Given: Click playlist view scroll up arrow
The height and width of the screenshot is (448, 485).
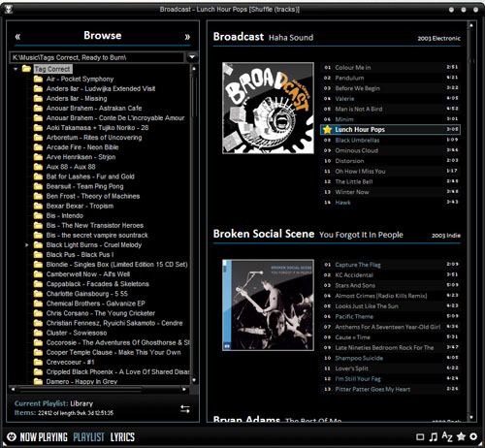Looking at the screenshot, I should pyautogui.click(x=471, y=25).
